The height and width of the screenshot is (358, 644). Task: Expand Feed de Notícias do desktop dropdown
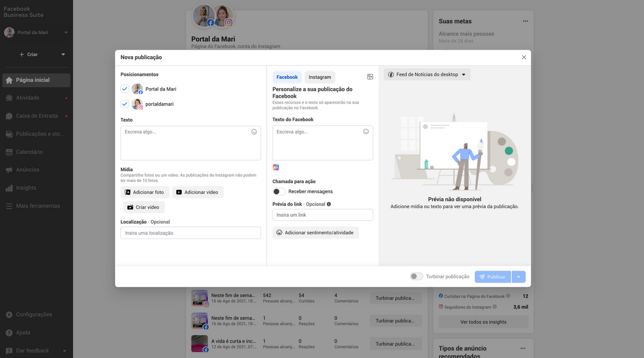(x=427, y=74)
